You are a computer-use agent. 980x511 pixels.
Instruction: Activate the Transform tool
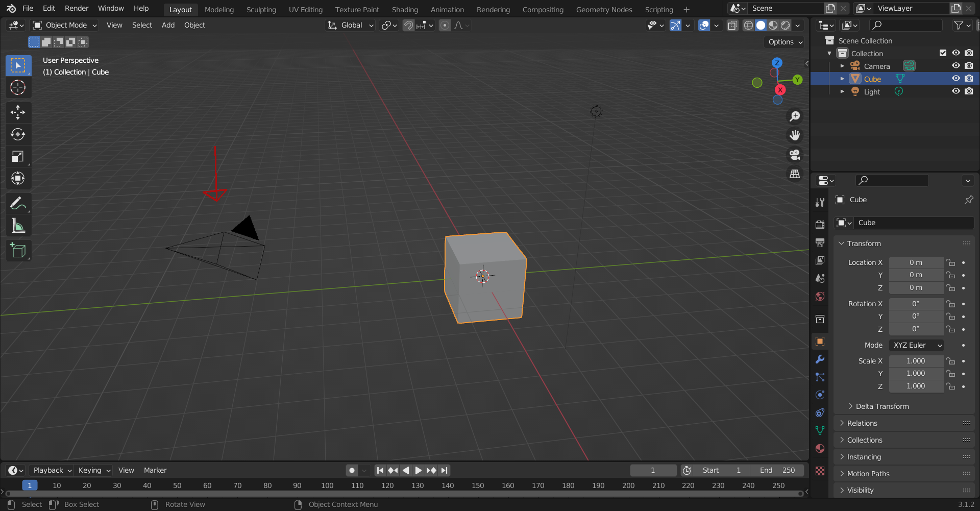[x=18, y=178]
